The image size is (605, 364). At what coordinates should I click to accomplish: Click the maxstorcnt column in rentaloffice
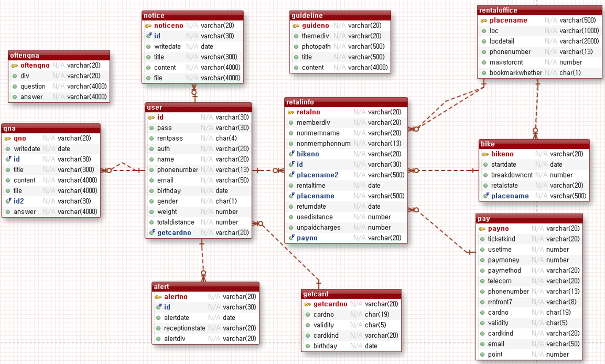tap(540, 62)
